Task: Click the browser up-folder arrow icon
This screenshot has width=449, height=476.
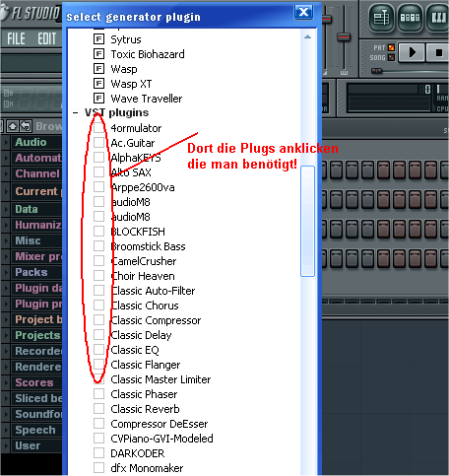Action: tap(13, 126)
